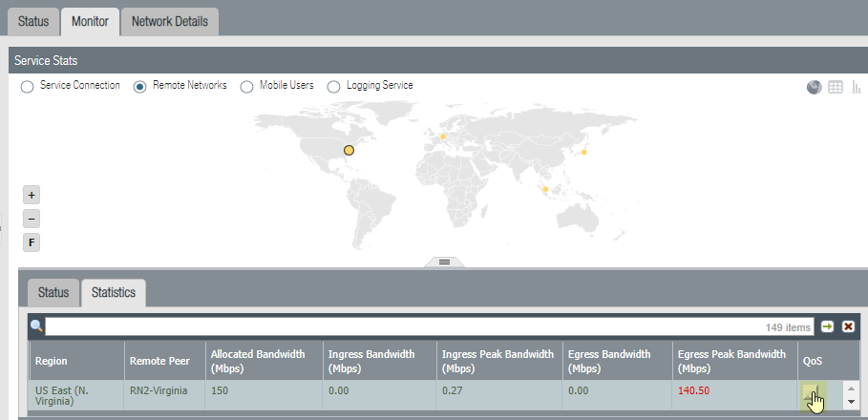Switch to the lower Status sub-tab
The width and height of the screenshot is (868, 420).
53,293
